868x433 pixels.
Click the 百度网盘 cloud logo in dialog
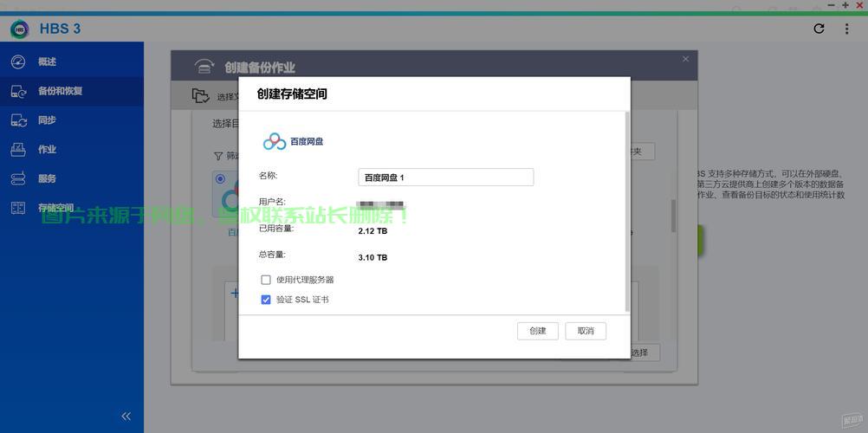[x=275, y=141]
